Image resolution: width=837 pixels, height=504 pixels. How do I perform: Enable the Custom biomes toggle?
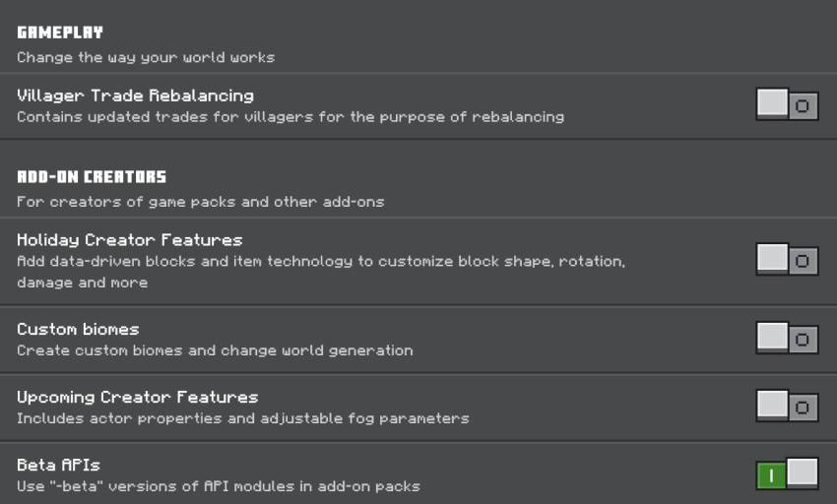[x=787, y=338]
